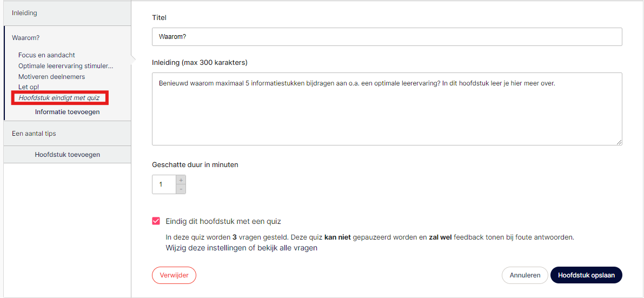Select 'Motiveren deelnemers' in sidebar
Viewport: 644px width, 298px height.
tap(52, 76)
